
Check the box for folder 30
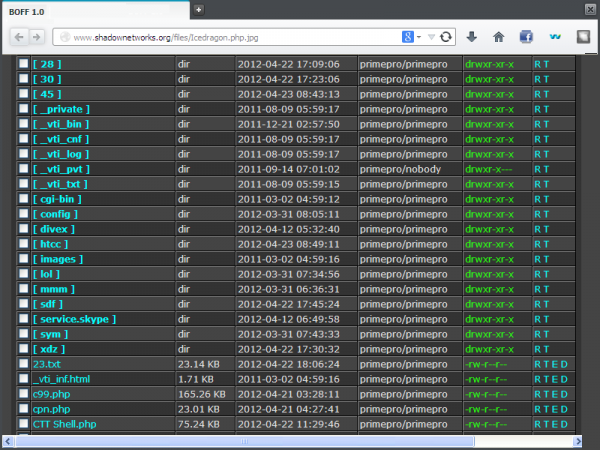tap(24, 78)
